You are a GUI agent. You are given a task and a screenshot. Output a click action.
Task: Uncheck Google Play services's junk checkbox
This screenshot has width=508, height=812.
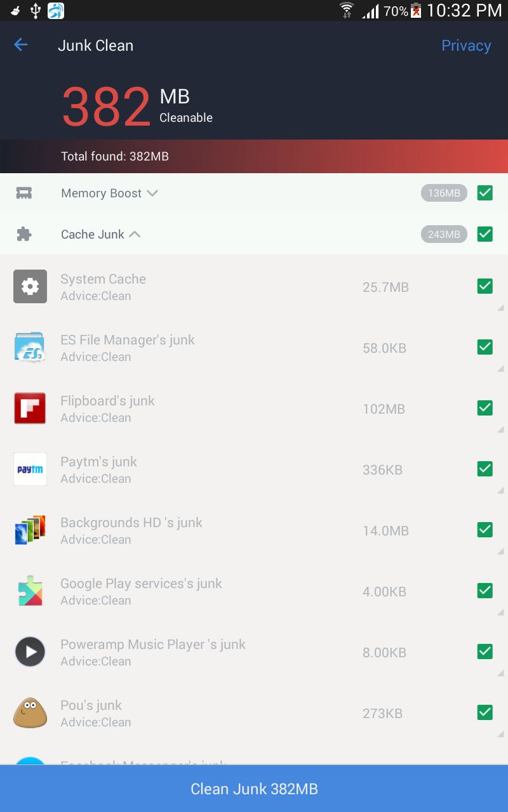point(485,591)
